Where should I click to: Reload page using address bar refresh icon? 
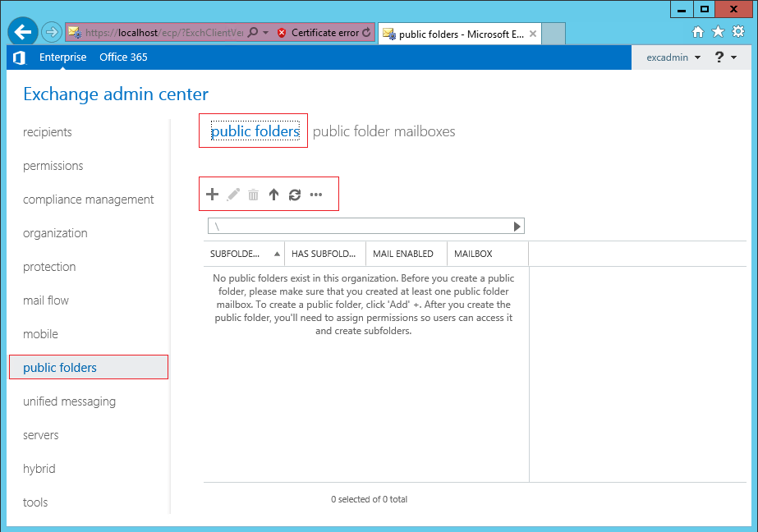pyautogui.click(x=366, y=32)
